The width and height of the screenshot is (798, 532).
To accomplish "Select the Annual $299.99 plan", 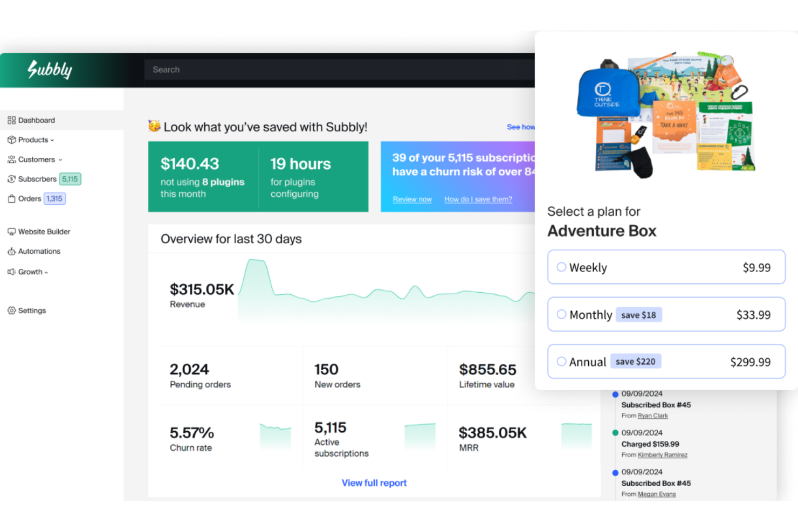I will coord(561,361).
